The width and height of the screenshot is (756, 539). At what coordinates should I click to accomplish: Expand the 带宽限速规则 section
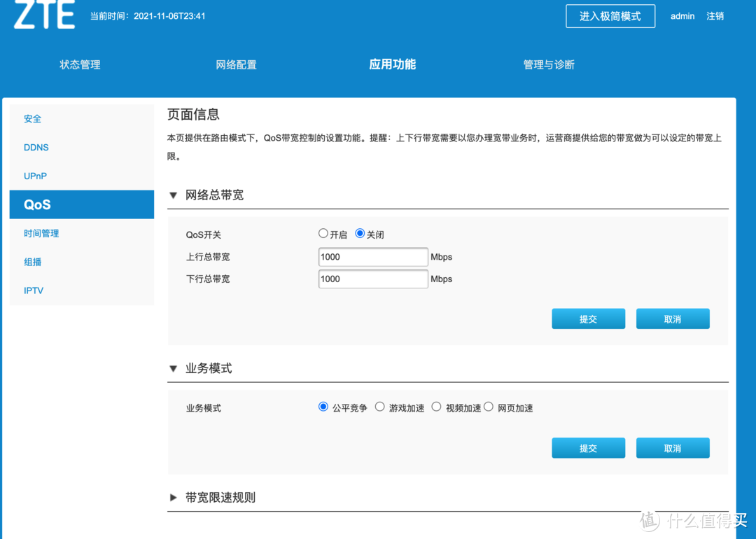174,498
